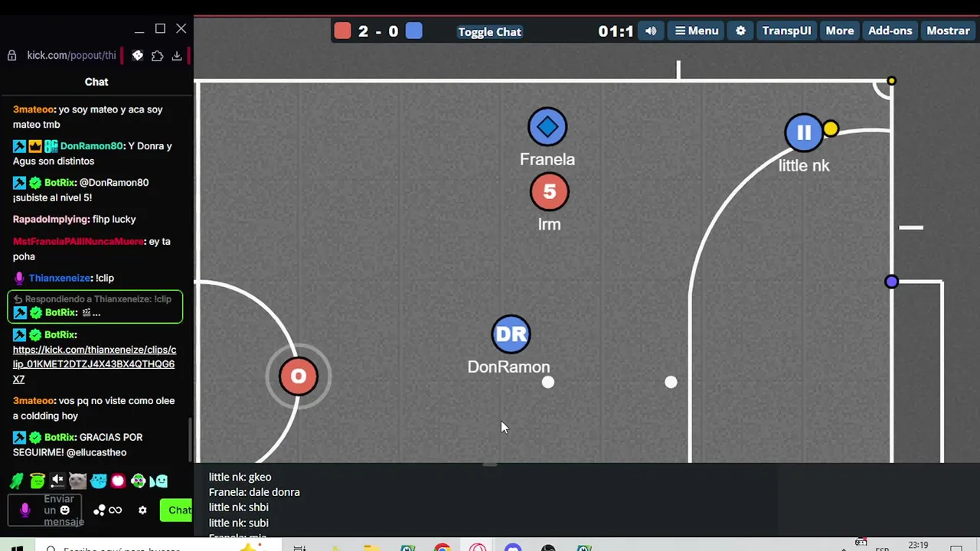Screen dimensions: 980x551
Task: Open the Add-ons menu
Action: (890, 31)
